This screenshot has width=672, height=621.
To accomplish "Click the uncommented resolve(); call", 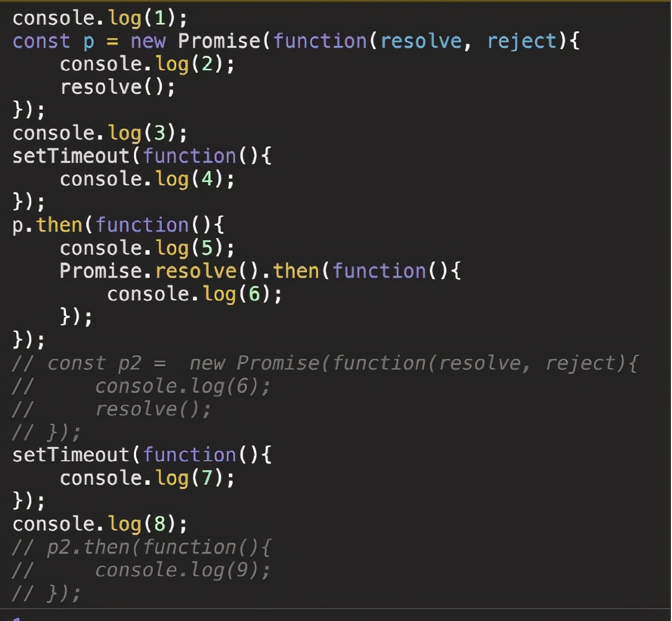I will 118,87.
